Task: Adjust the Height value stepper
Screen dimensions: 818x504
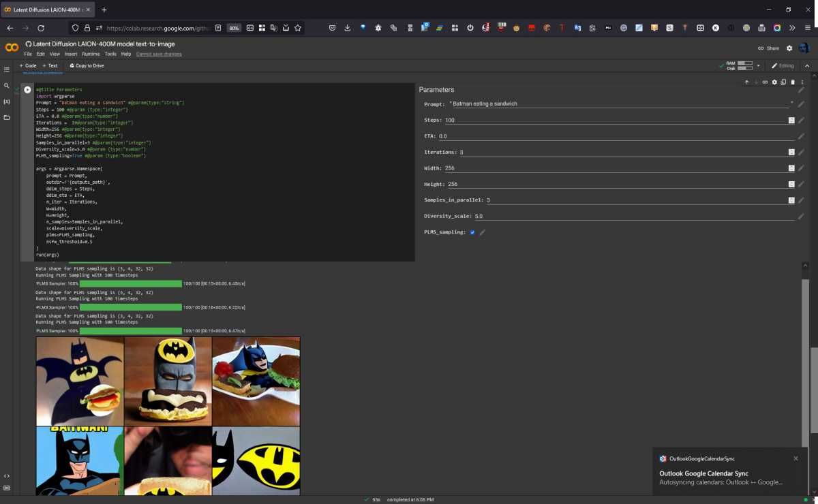Action: coord(791,184)
